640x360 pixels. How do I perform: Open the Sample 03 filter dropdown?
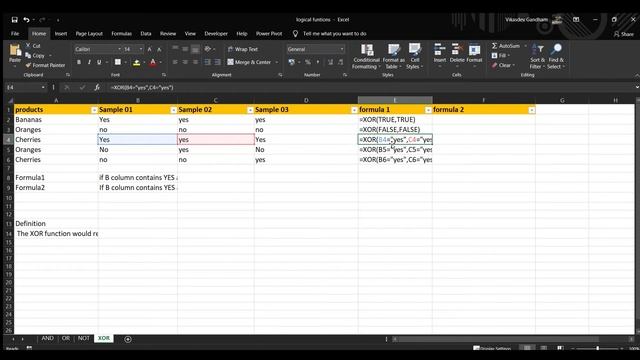pos(354,110)
